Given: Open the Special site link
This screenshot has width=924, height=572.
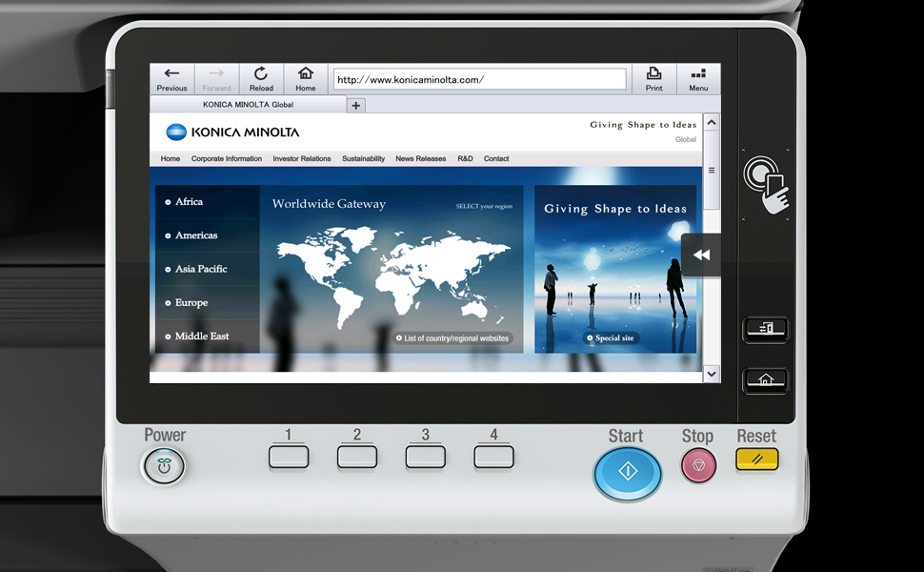Looking at the screenshot, I should [x=610, y=337].
